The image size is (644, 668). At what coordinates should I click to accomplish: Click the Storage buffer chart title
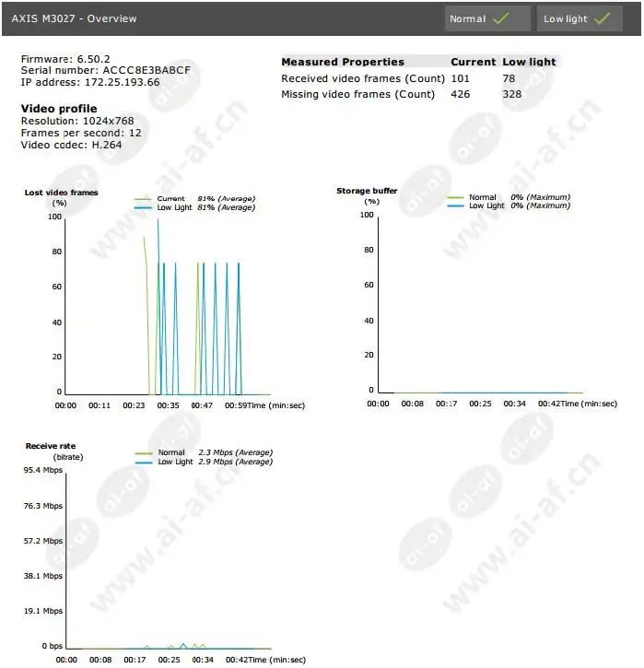pyautogui.click(x=367, y=191)
